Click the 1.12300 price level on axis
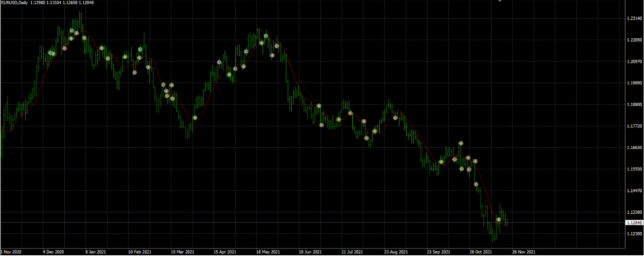Screen dimensions: 644x256 coord(634,233)
